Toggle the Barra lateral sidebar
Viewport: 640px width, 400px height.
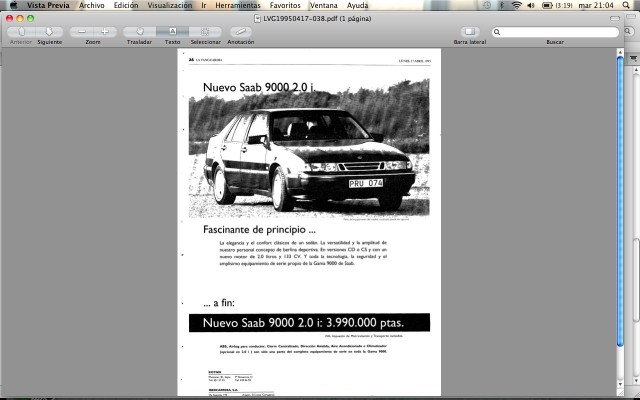(x=470, y=32)
